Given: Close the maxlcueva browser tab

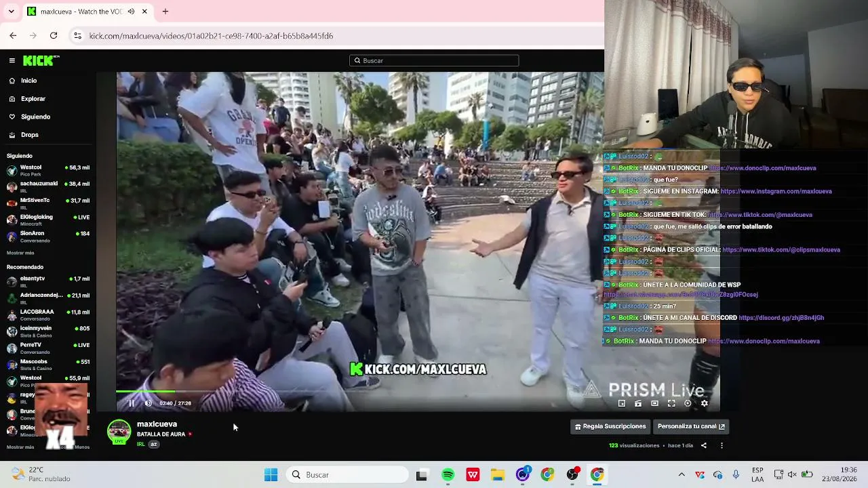Looking at the screenshot, I should click(145, 12).
